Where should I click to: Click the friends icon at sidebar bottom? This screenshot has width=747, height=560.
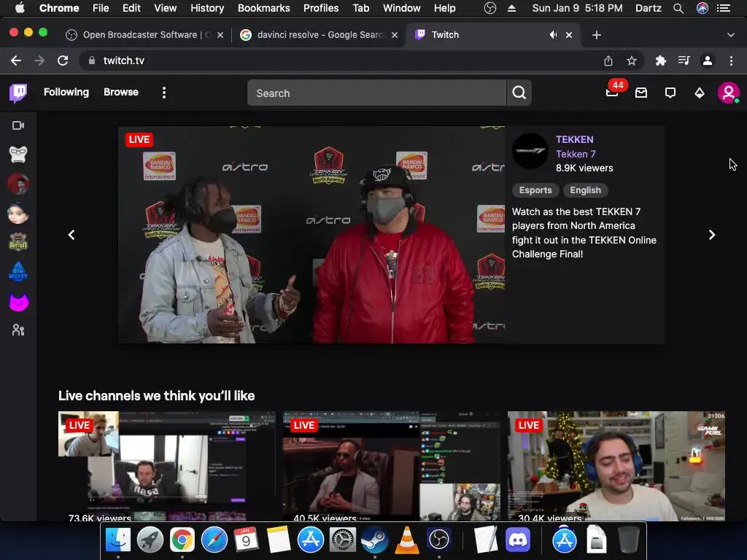(18, 330)
